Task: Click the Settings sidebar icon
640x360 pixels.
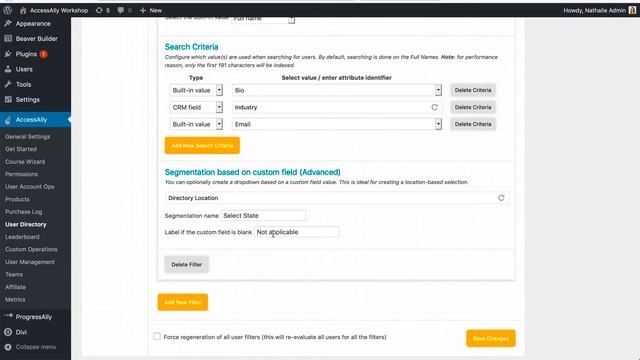Action: tap(8, 100)
